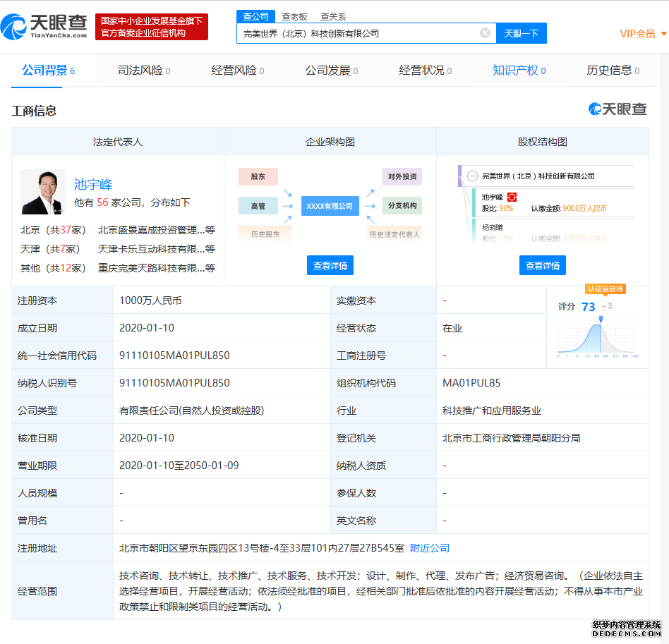Open the 附近公司 link by address
This screenshot has height=644, width=669.
pos(430,548)
